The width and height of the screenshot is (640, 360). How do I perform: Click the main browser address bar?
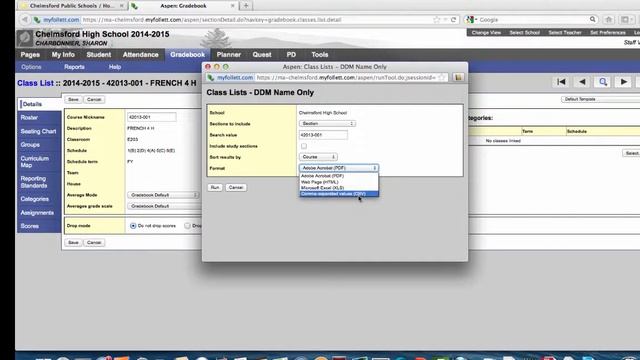245,20
